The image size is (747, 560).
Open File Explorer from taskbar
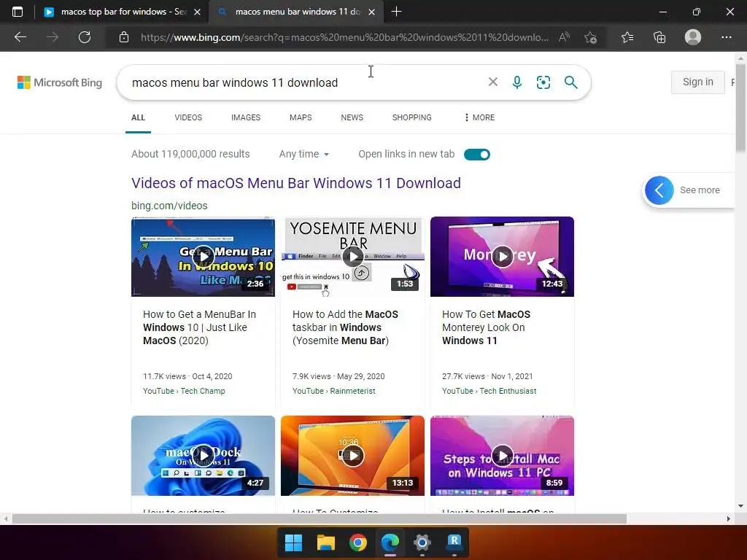coord(326,542)
